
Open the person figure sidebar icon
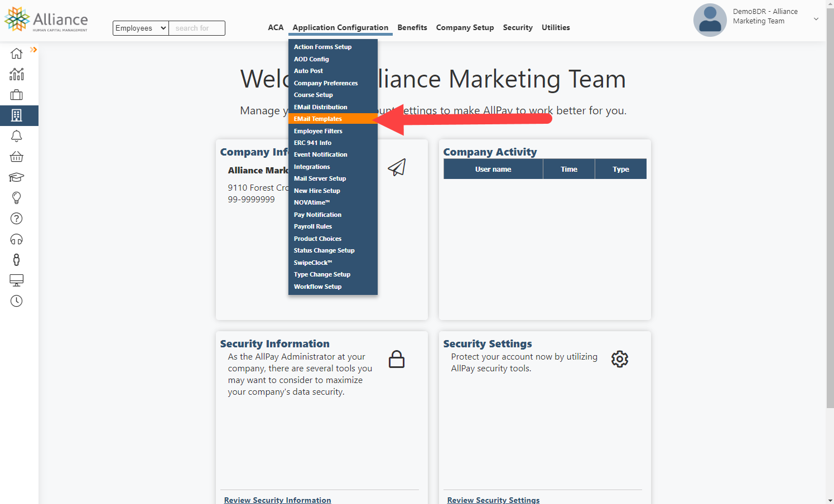17,260
